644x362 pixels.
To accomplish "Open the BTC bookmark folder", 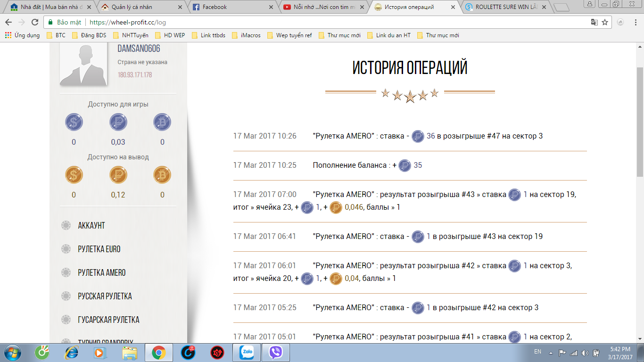I will 56,35.
